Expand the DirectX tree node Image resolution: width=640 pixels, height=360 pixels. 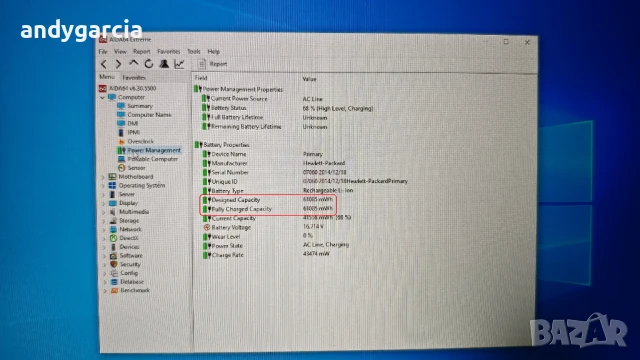104,238
